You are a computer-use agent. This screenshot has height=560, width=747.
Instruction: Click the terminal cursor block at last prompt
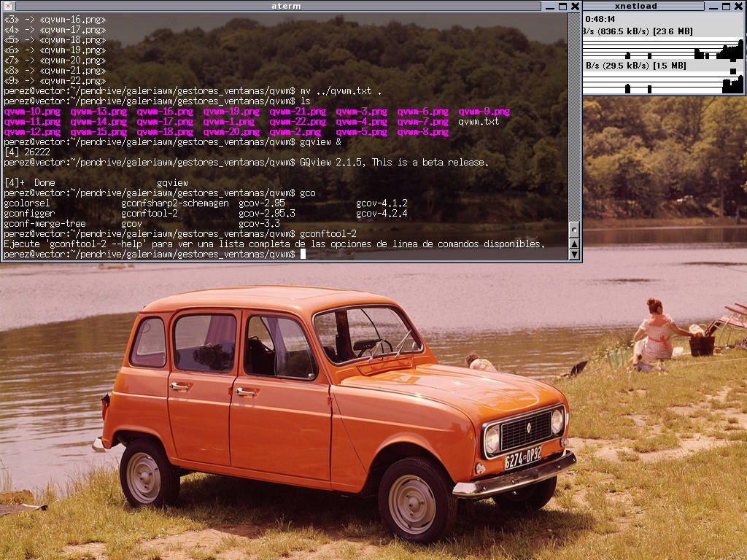pos(303,254)
